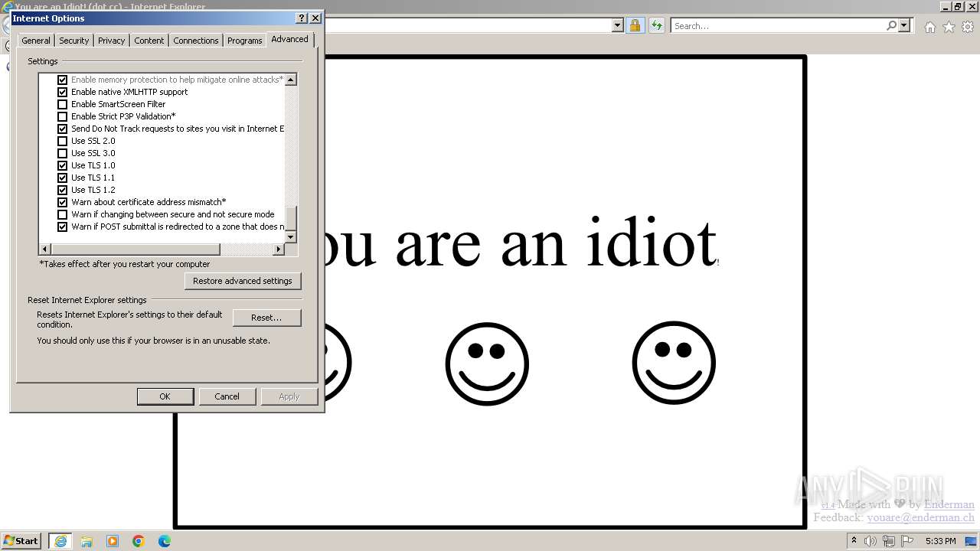Click Restore advanced settings button
This screenshot has height=551, width=980.
pos(243,281)
